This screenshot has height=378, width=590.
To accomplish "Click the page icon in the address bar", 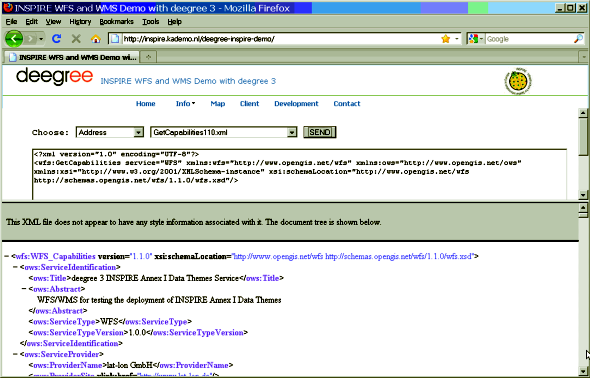I will (x=115, y=39).
